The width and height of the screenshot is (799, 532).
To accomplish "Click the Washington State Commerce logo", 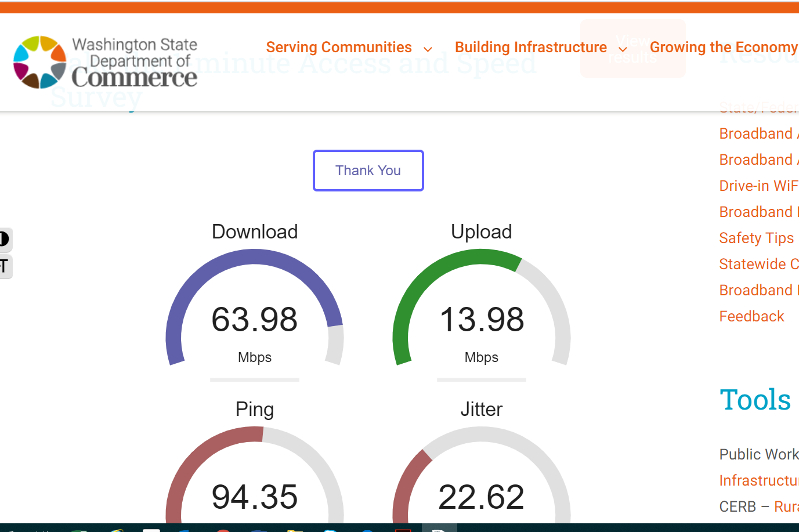I will 105,62.
